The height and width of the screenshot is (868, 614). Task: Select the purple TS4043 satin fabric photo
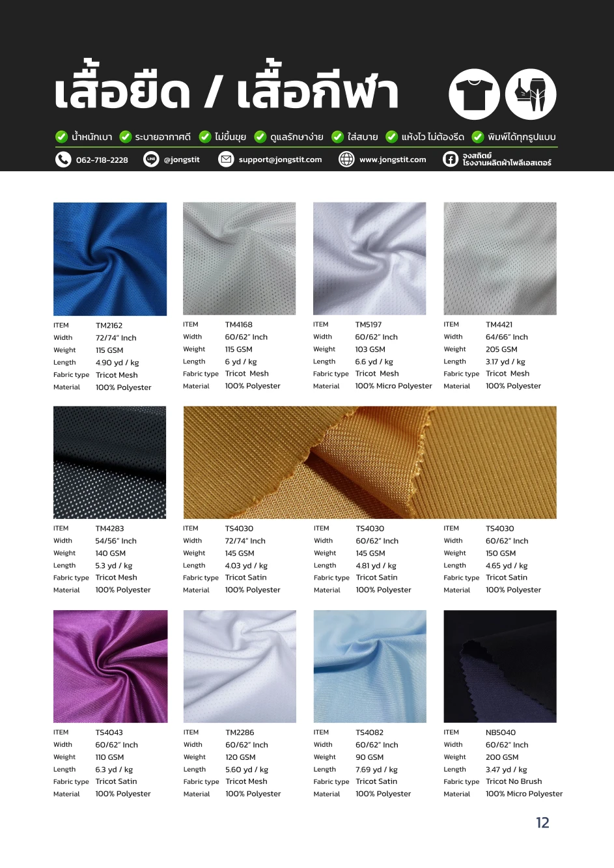click(x=110, y=666)
